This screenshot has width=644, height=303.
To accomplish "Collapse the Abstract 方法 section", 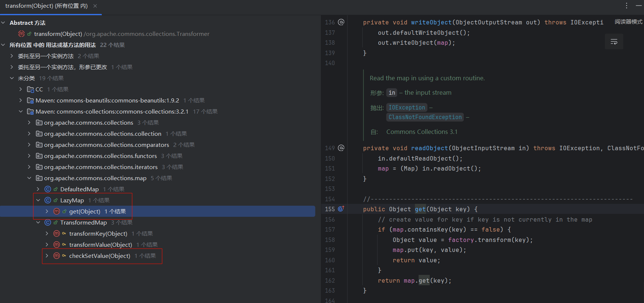I will pos(3,23).
